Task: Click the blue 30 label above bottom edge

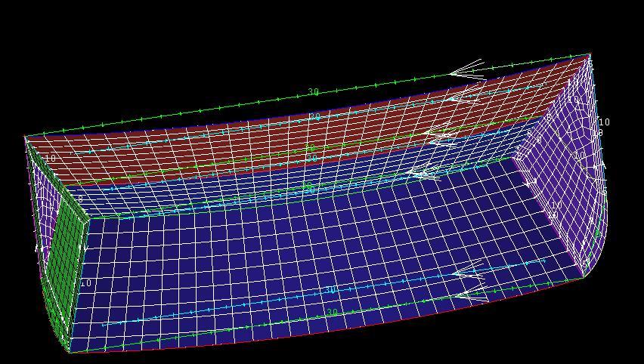Action: point(330,291)
